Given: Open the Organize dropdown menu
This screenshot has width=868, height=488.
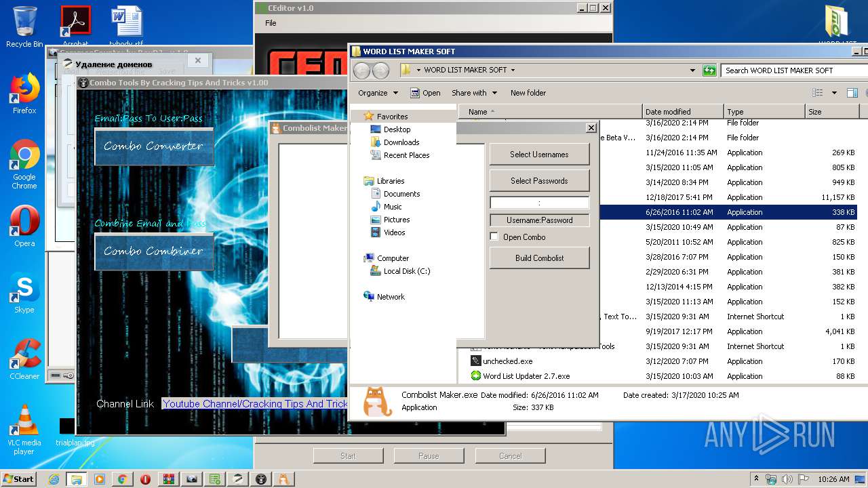Looking at the screenshot, I should [378, 93].
